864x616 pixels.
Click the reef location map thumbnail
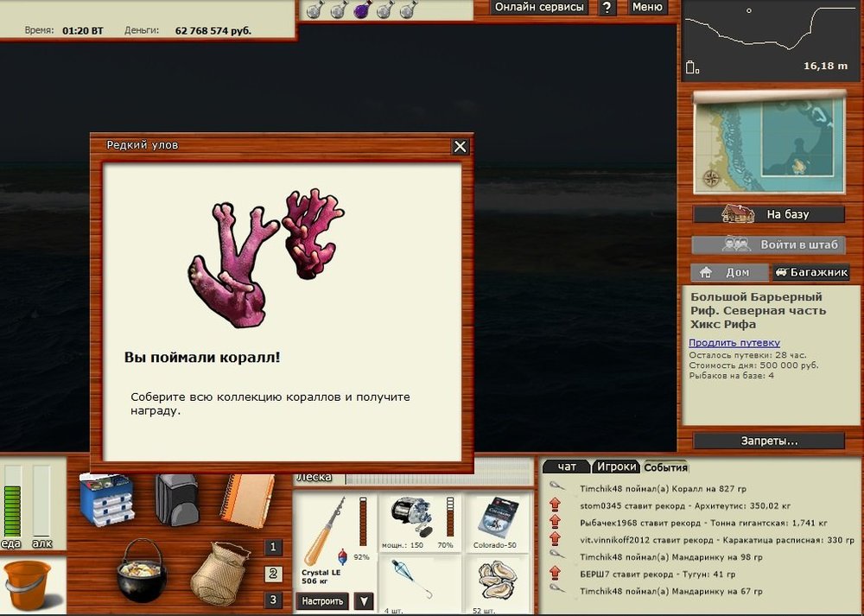click(x=769, y=144)
